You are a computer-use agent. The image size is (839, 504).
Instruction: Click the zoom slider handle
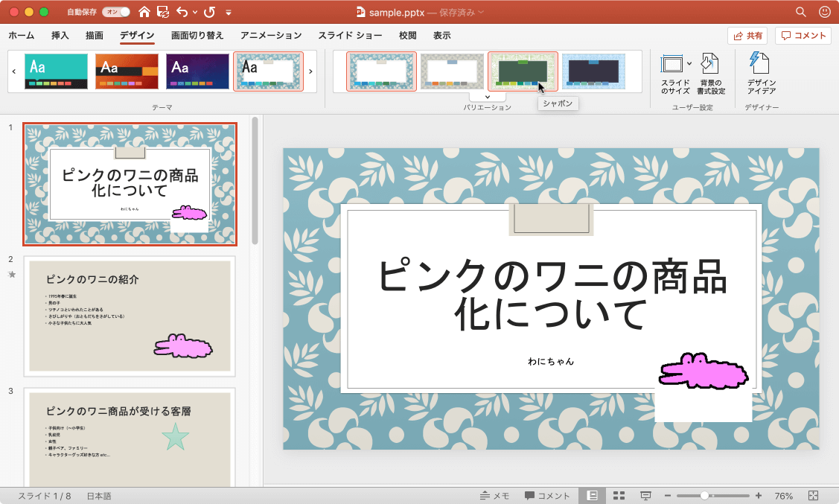coord(704,496)
